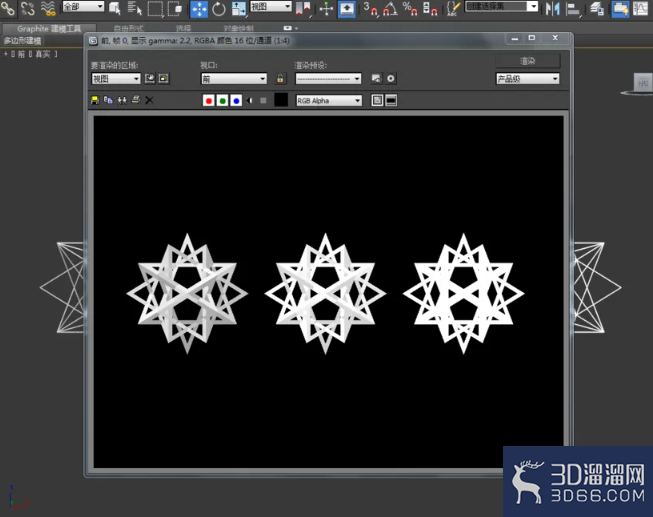Open the named selection sets dropdown

pos(501,6)
